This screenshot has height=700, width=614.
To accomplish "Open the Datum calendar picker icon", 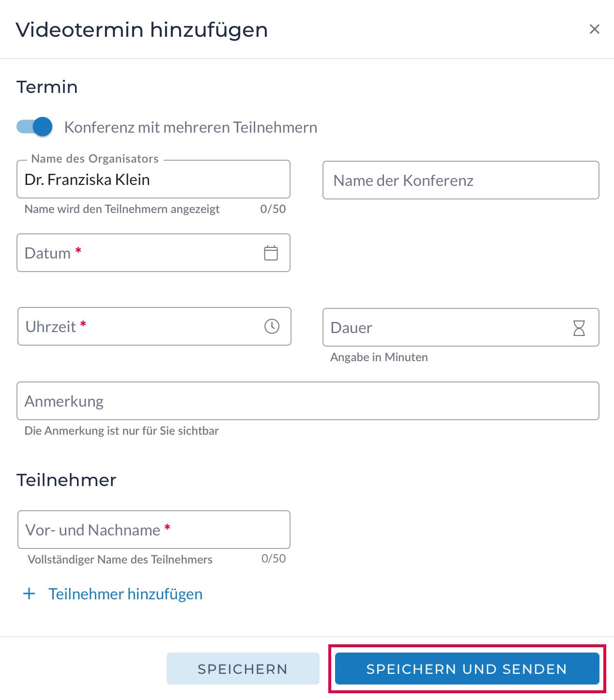I will (x=271, y=253).
